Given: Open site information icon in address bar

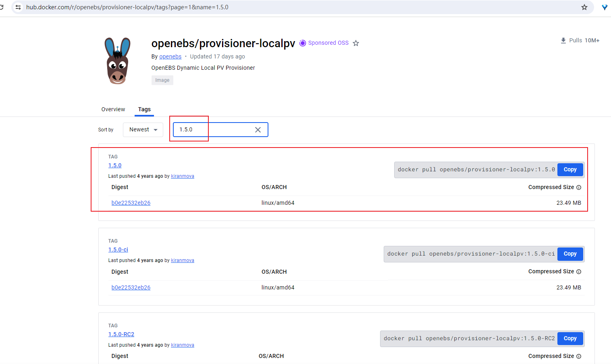Looking at the screenshot, I should click(x=18, y=7).
